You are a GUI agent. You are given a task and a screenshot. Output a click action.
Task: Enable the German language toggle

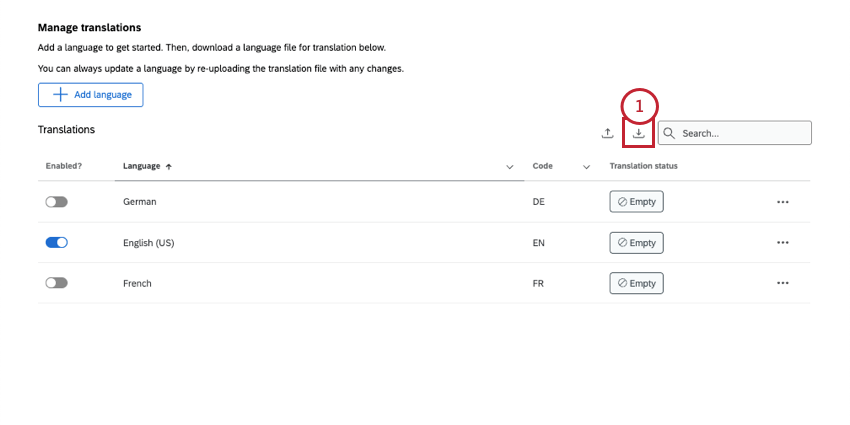56,202
